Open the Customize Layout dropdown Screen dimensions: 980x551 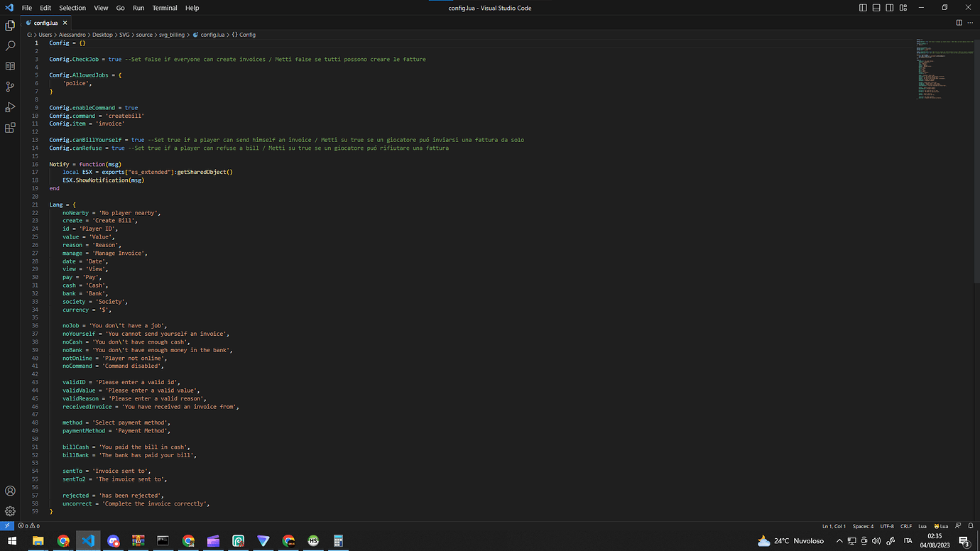point(903,7)
